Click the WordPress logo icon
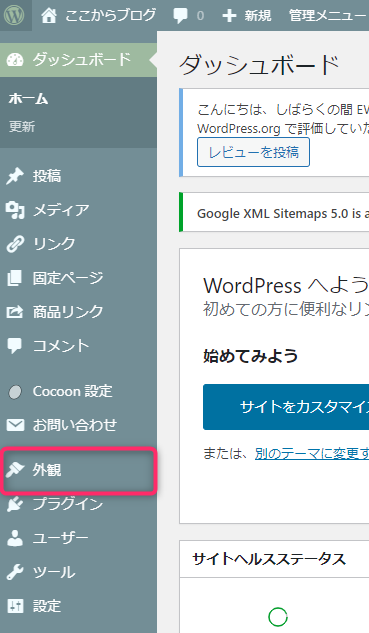Screen dimensions: 369x633 pos(14,15)
